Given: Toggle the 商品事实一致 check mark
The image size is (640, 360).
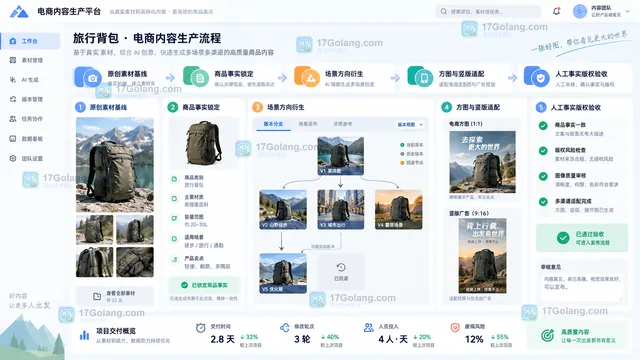Looking at the screenshot, I should [x=543, y=126].
